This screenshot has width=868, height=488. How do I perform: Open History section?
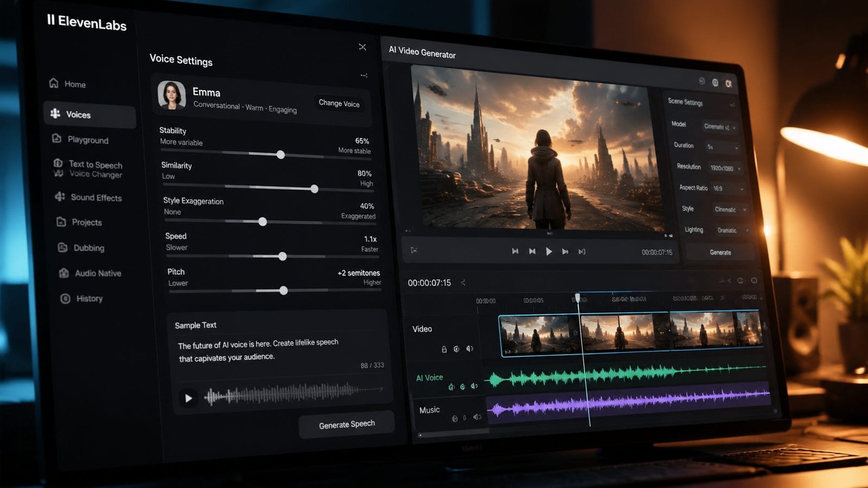pos(90,298)
